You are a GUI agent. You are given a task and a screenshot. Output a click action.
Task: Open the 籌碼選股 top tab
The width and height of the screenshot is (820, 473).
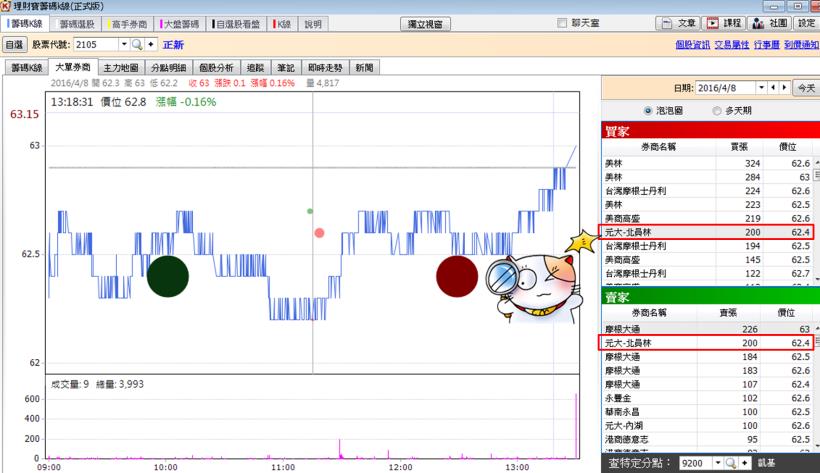[78, 23]
